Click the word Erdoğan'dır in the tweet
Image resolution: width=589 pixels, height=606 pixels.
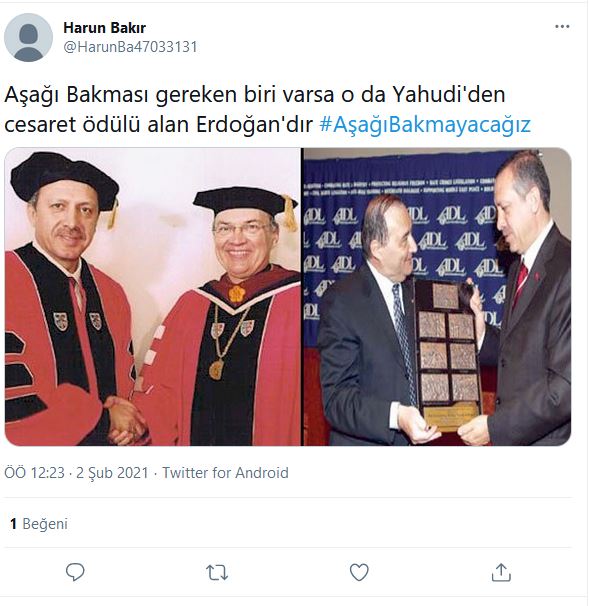click(x=254, y=125)
